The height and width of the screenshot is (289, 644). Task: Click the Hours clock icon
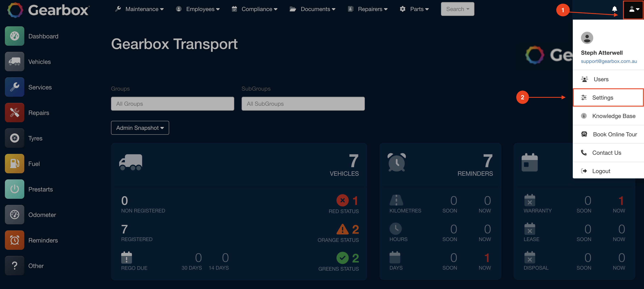[x=395, y=229]
